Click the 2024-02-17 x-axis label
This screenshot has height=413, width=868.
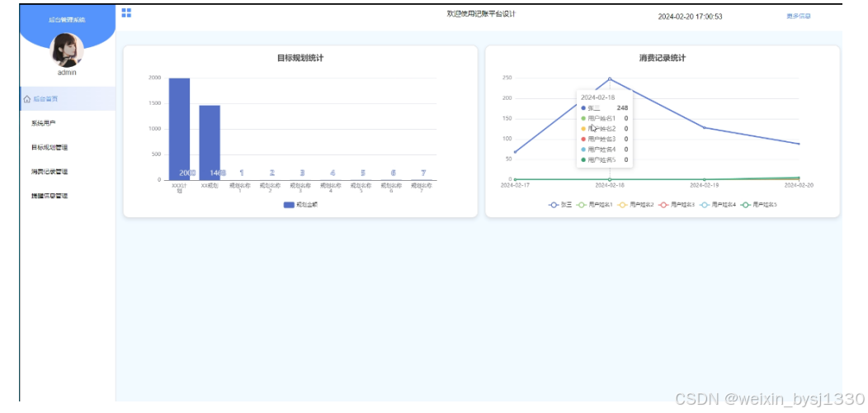coord(515,185)
